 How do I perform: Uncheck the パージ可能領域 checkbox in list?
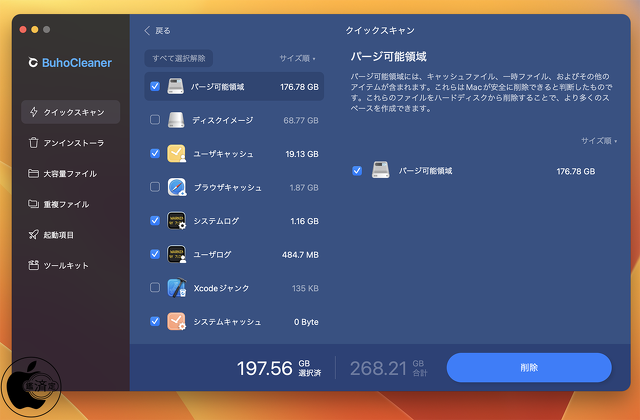click(154, 87)
